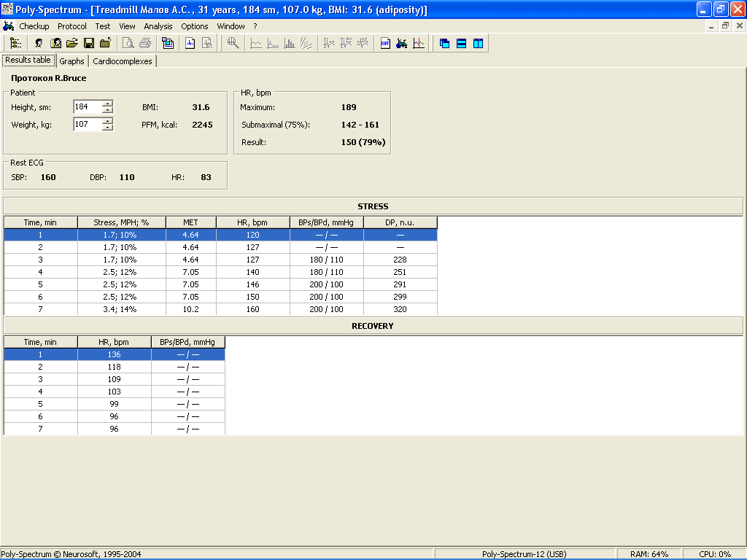747x560 pixels.
Task: Click the 'DP, n.u.' column header
Action: pos(400,222)
